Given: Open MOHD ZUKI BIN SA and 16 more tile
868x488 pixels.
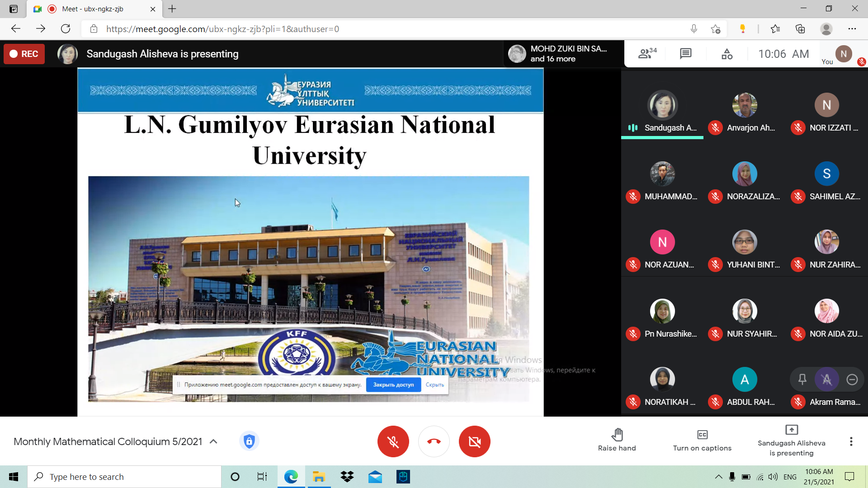Looking at the screenshot, I should pyautogui.click(x=563, y=54).
